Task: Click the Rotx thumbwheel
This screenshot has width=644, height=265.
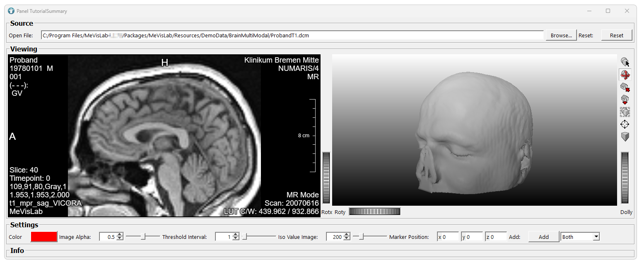Action: tap(326, 177)
